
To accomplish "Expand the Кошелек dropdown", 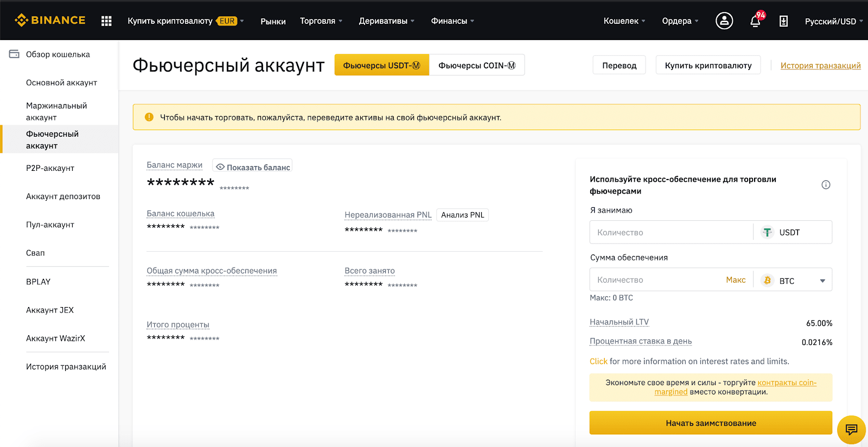I will (x=624, y=21).
